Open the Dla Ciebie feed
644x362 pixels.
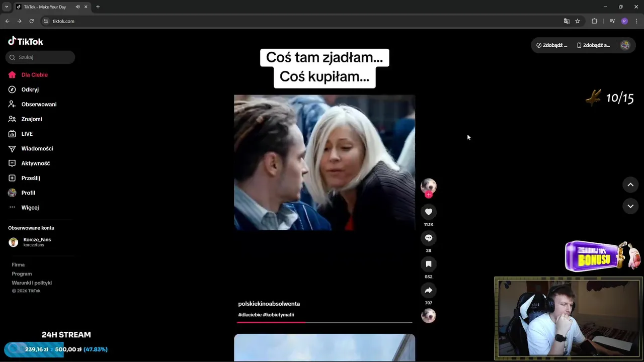[x=28, y=75]
